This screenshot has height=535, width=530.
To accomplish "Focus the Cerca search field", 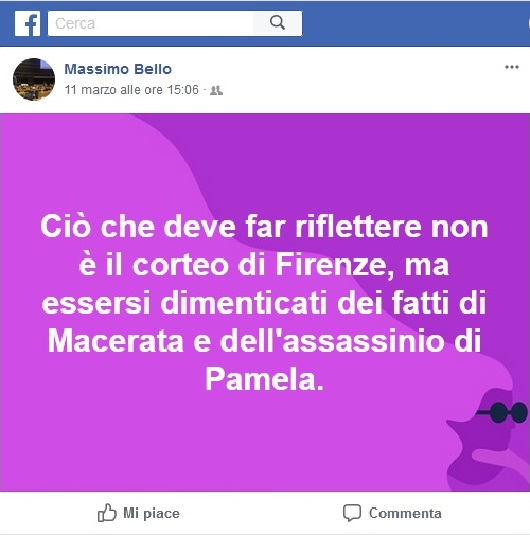I will tap(151, 24).
